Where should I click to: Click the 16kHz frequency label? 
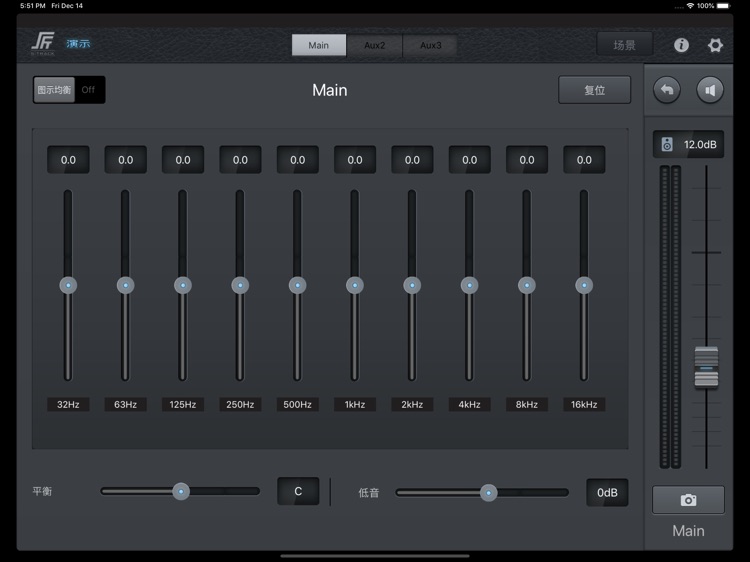pos(584,404)
